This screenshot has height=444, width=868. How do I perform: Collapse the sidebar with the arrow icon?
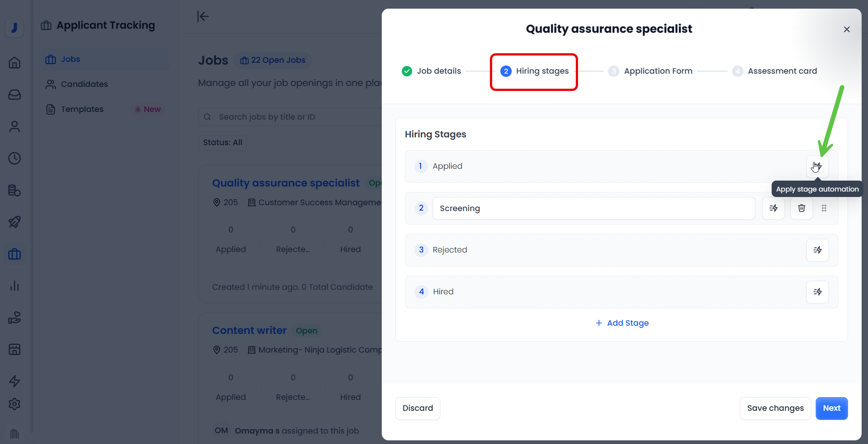[203, 16]
